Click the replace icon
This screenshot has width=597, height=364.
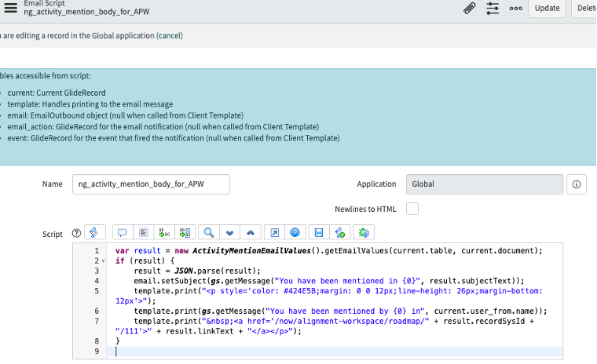point(164,232)
